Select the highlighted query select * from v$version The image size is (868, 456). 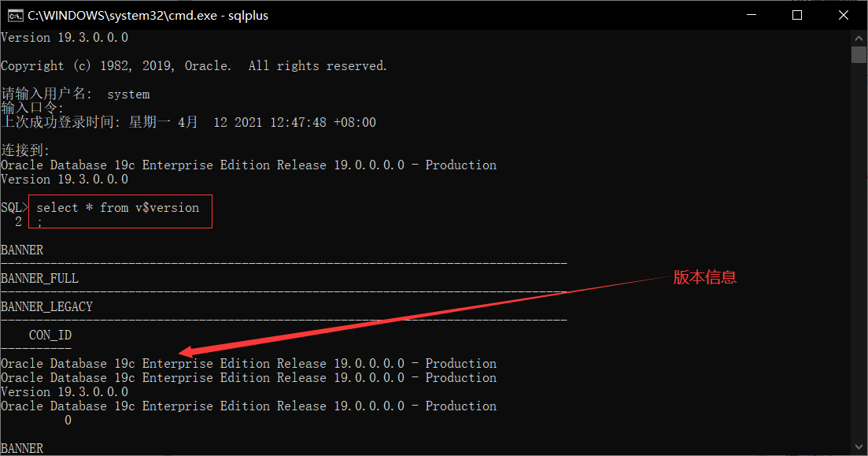[120, 207]
